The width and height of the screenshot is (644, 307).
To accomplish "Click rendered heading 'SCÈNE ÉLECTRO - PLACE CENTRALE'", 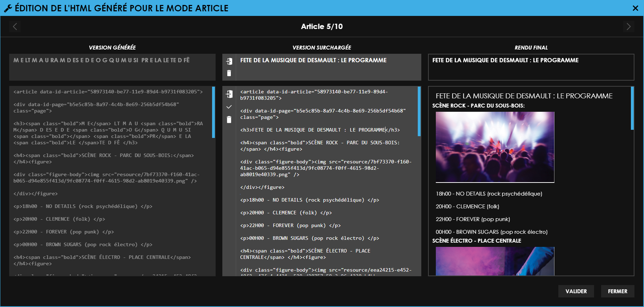I will [x=477, y=241].
